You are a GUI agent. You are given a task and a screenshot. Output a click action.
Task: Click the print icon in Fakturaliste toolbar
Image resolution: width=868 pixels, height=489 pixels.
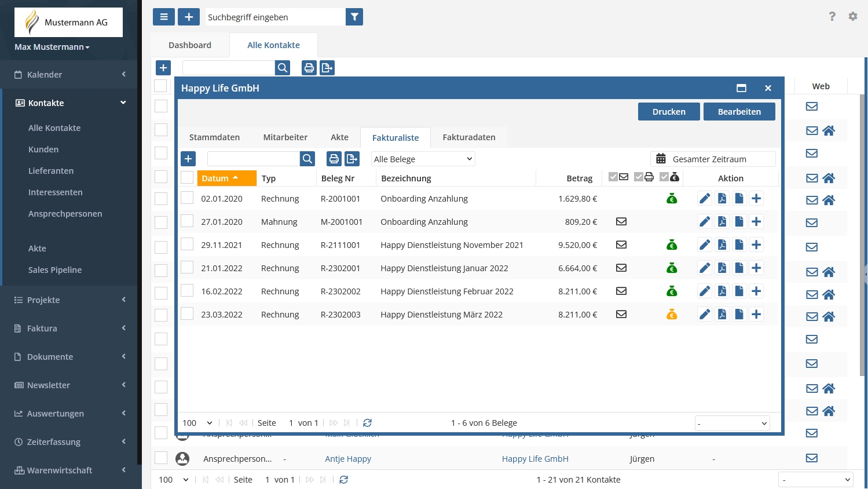click(x=334, y=159)
